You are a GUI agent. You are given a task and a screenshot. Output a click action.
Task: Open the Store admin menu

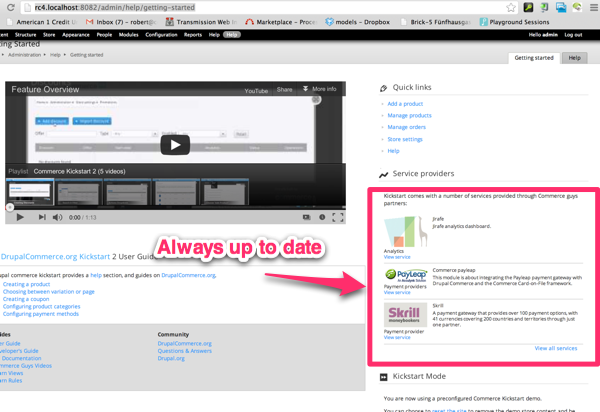[49, 35]
